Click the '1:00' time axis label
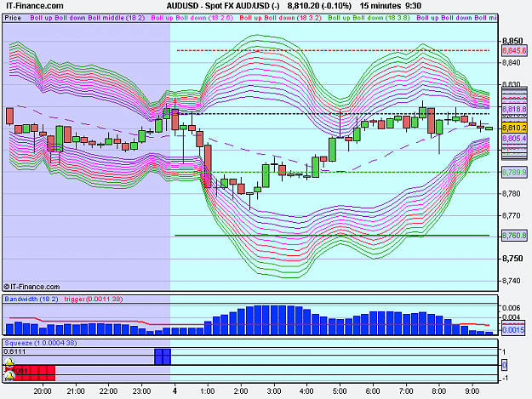Image resolution: width=532 pixels, height=399 pixels. [x=208, y=391]
